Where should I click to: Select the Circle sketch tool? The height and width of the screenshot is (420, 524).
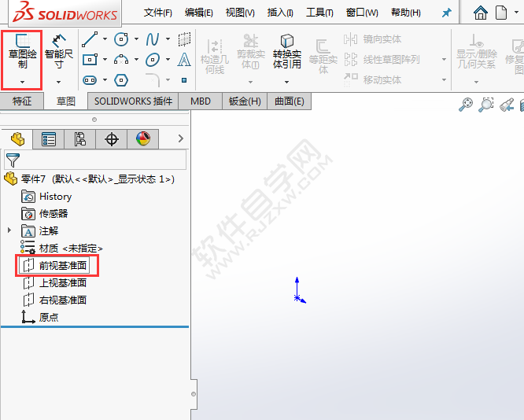(121, 39)
